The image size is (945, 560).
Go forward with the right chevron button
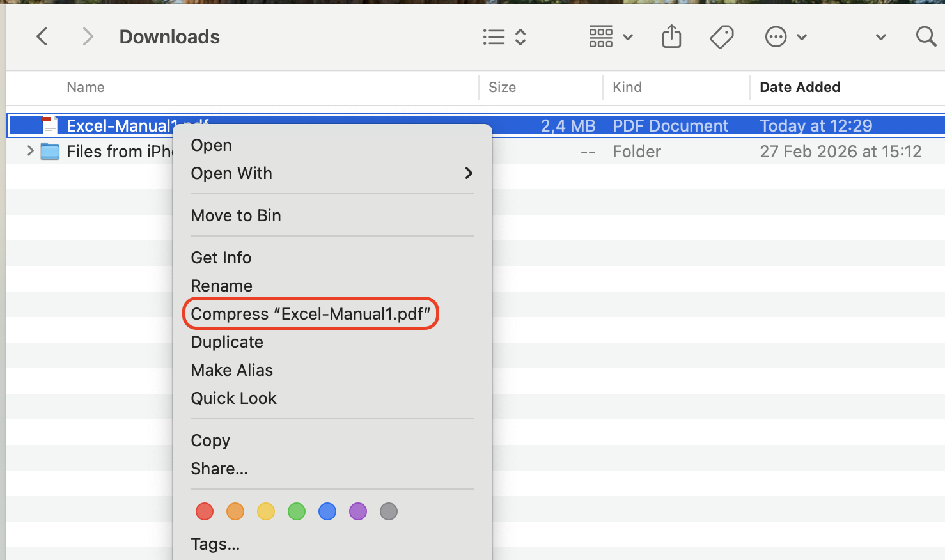[x=88, y=36]
